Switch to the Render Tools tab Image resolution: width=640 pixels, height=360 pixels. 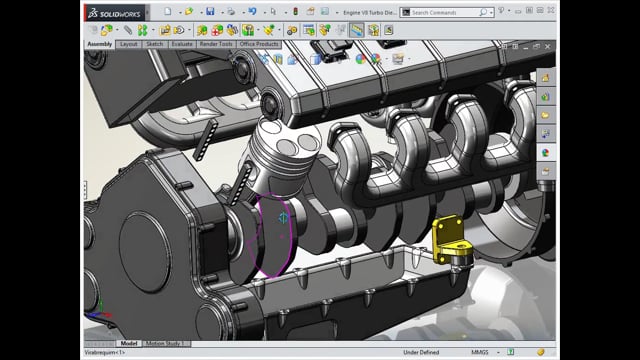pyautogui.click(x=216, y=44)
